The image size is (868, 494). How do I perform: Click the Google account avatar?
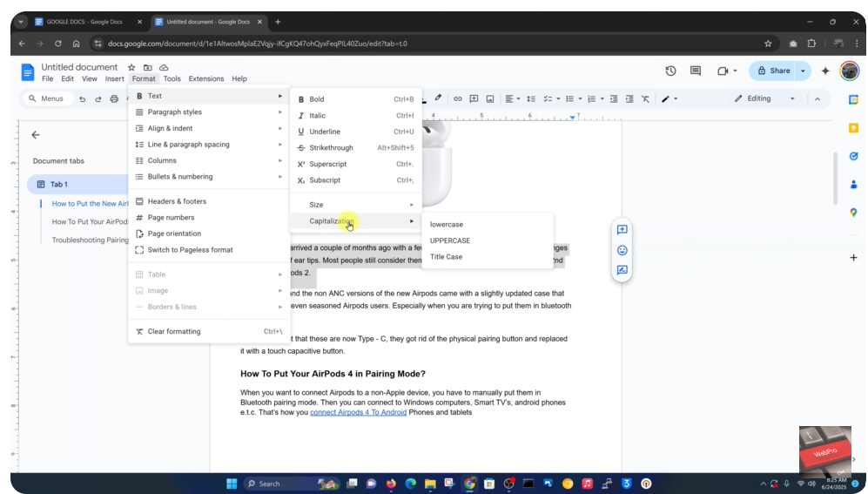(849, 71)
